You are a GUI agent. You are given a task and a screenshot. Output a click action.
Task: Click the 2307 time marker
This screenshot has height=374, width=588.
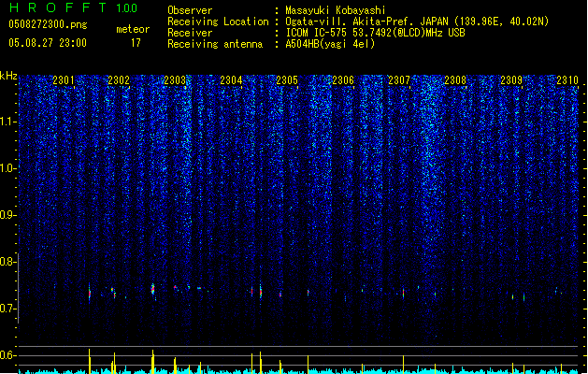(399, 80)
